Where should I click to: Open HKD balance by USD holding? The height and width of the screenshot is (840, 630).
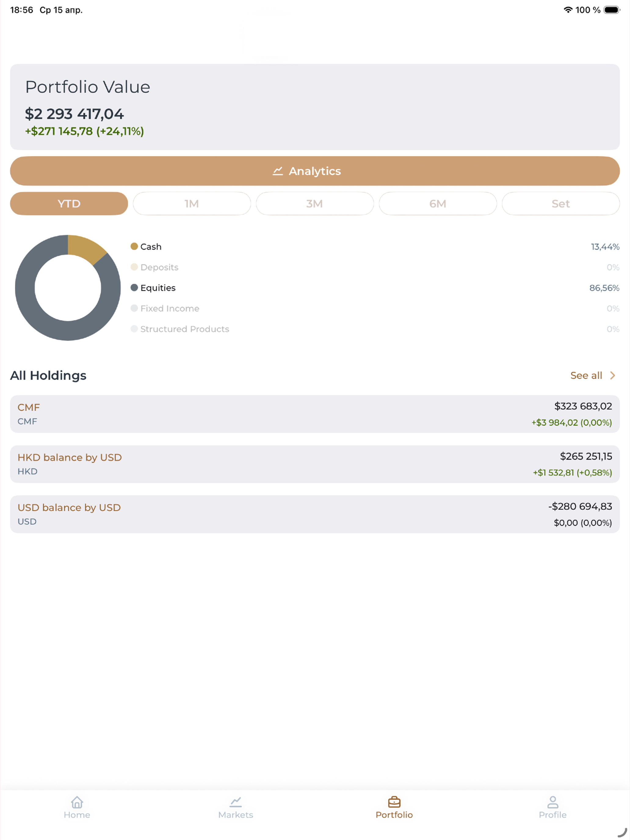pos(315,464)
